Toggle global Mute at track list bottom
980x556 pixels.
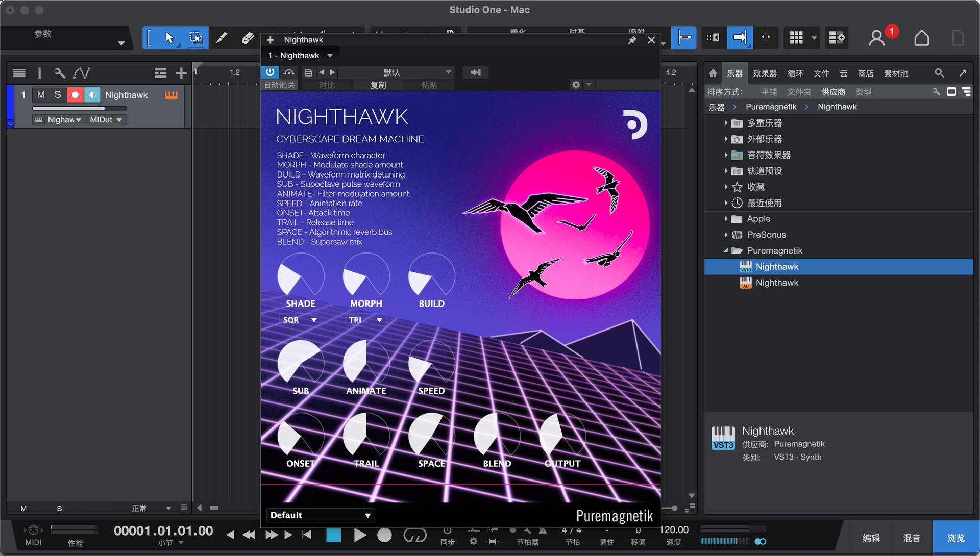(x=23, y=509)
